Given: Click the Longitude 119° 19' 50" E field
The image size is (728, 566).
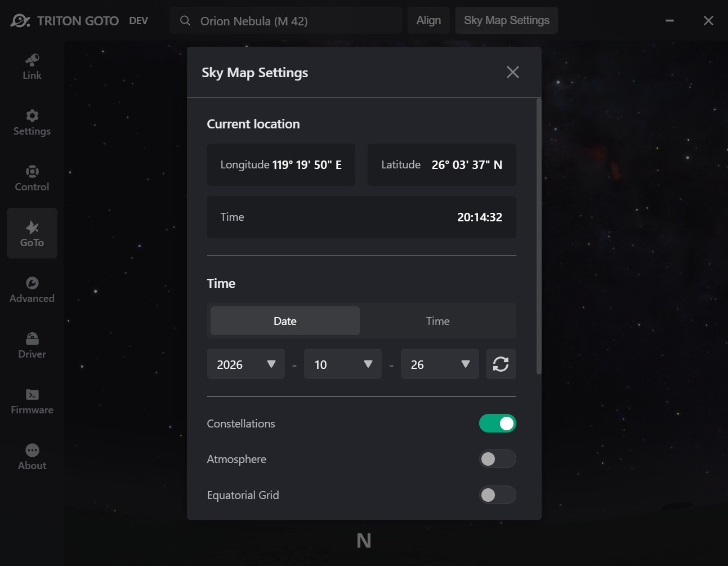Looking at the screenshot, I should (x=281, y=164).
